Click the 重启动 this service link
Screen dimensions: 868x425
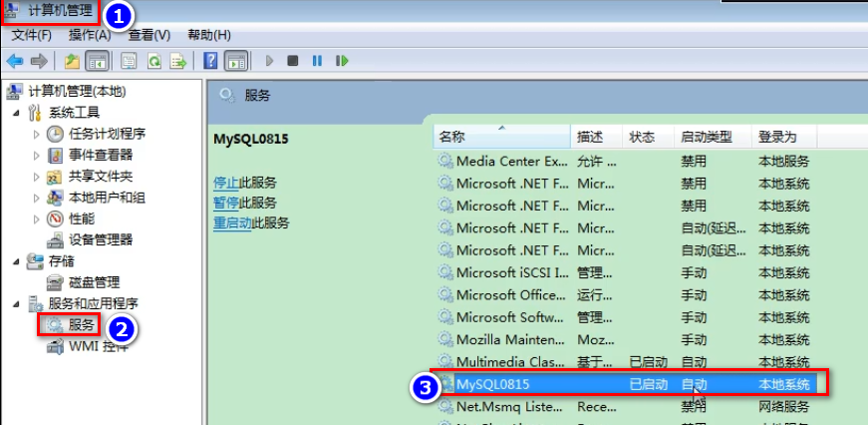pyautogui.click(x=233, y=223)
